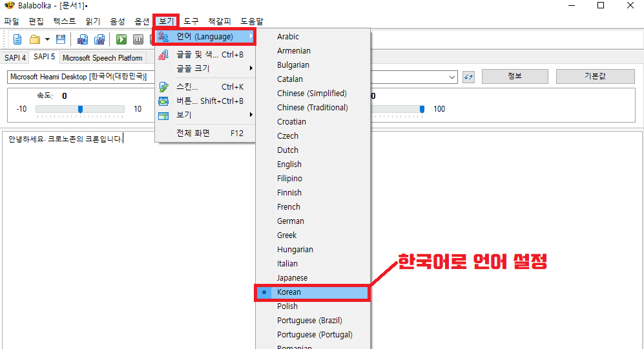
Task: Open the 버튼 buttons menu entry
Action: point(205,101)
